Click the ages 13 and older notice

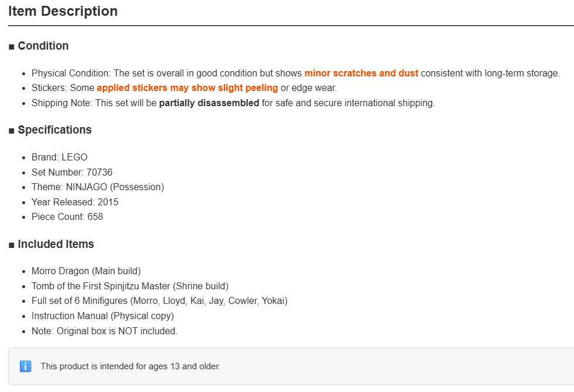pyautogui.click(x=130, y=366)
